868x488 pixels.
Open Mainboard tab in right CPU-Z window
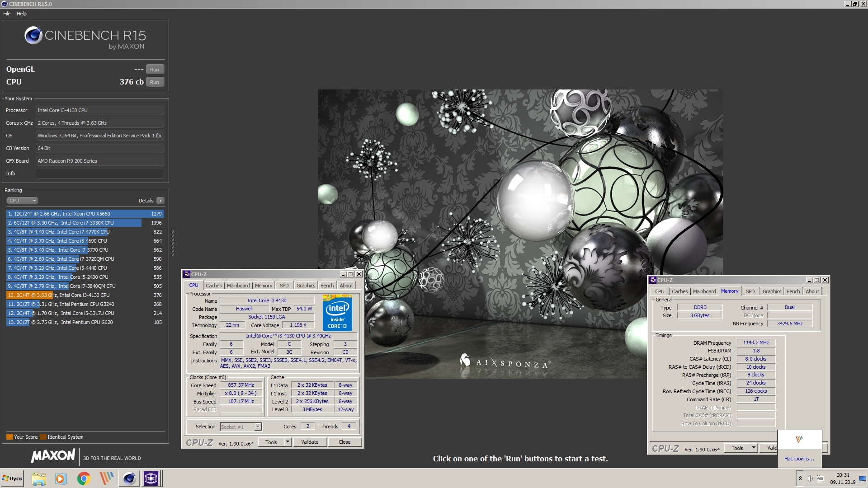[x=704, y=291]
